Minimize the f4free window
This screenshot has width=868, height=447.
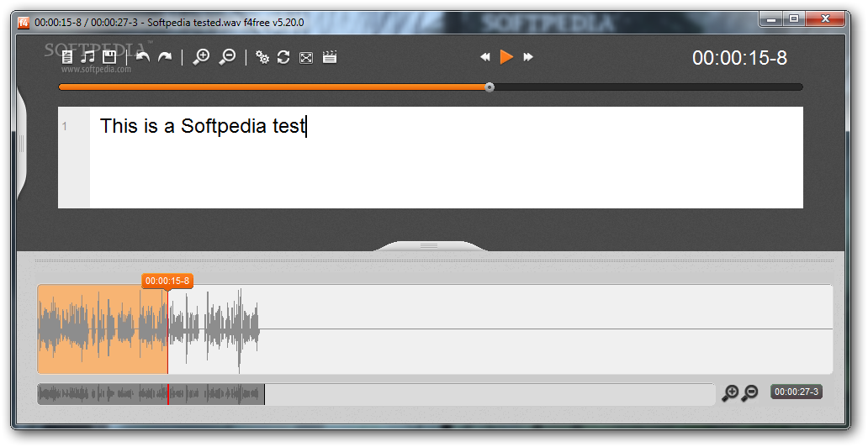tap(771, 19)
